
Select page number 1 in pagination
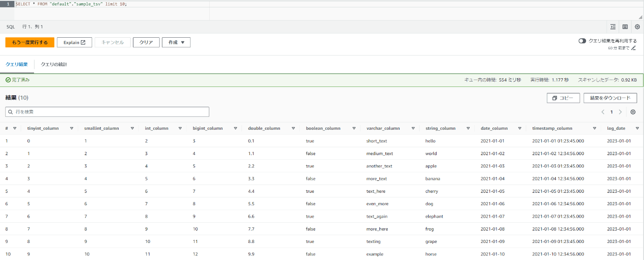pyautogui.click(x=611, y=112)
